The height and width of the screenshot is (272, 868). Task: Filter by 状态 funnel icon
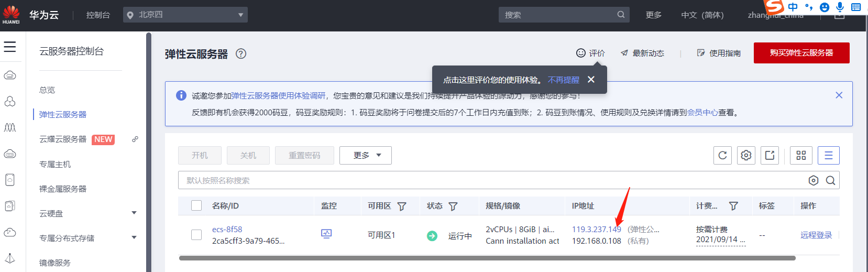(x=453, y=206)
